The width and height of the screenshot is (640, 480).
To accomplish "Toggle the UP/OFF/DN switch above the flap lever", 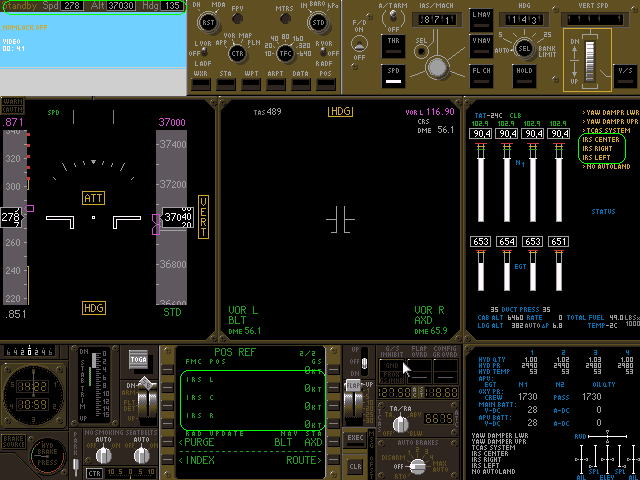I will (364, 361).
